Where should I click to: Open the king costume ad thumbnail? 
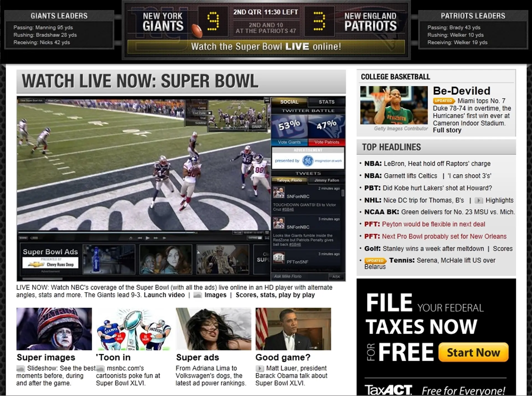tap(222, 259)
